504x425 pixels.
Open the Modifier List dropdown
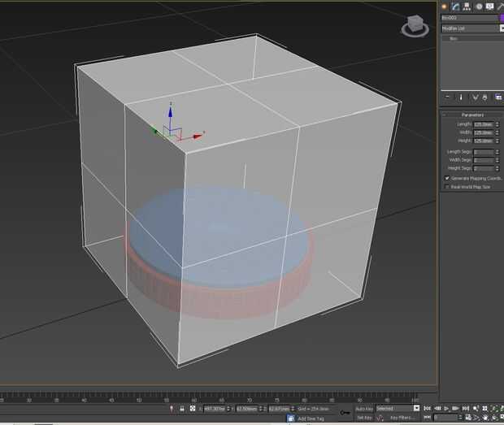(472, 28)
